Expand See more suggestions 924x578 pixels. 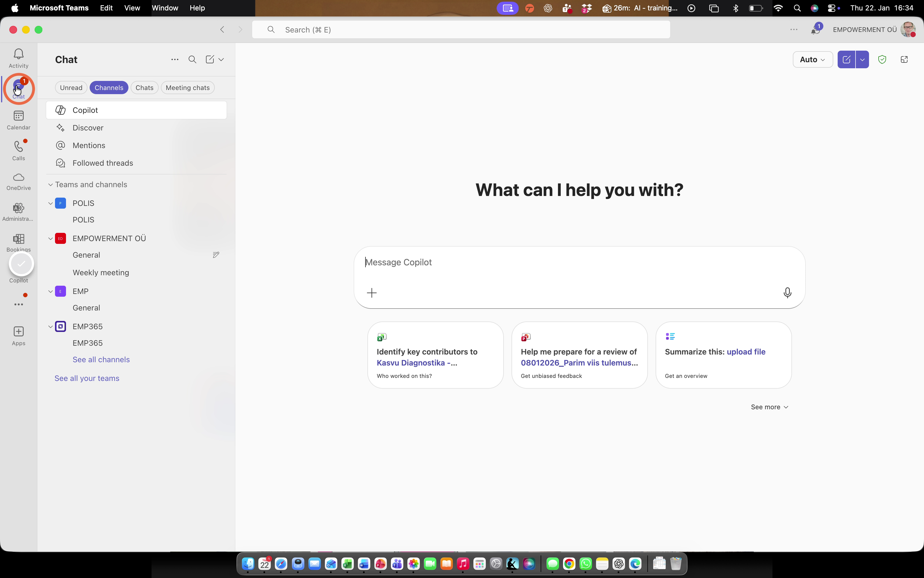pos(769,407)
